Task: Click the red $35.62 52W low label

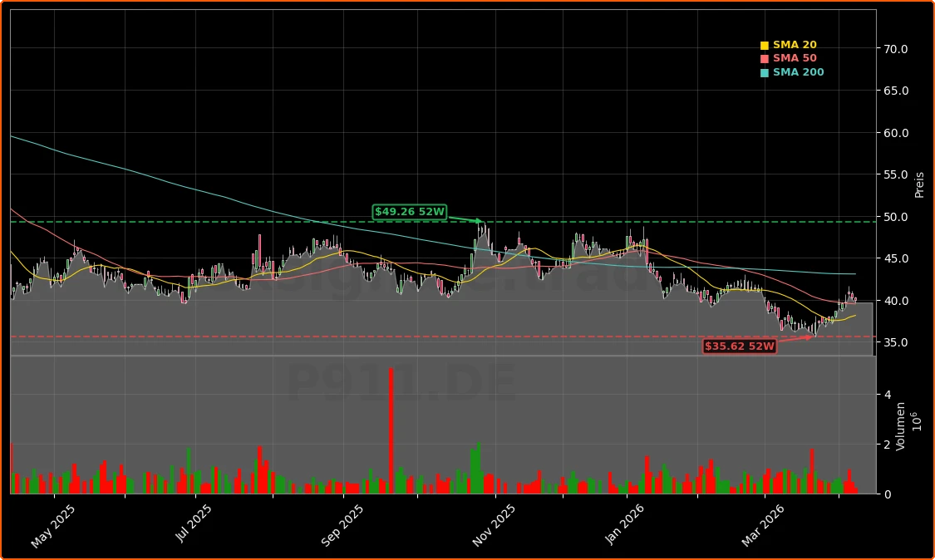Action: (739, 346)
